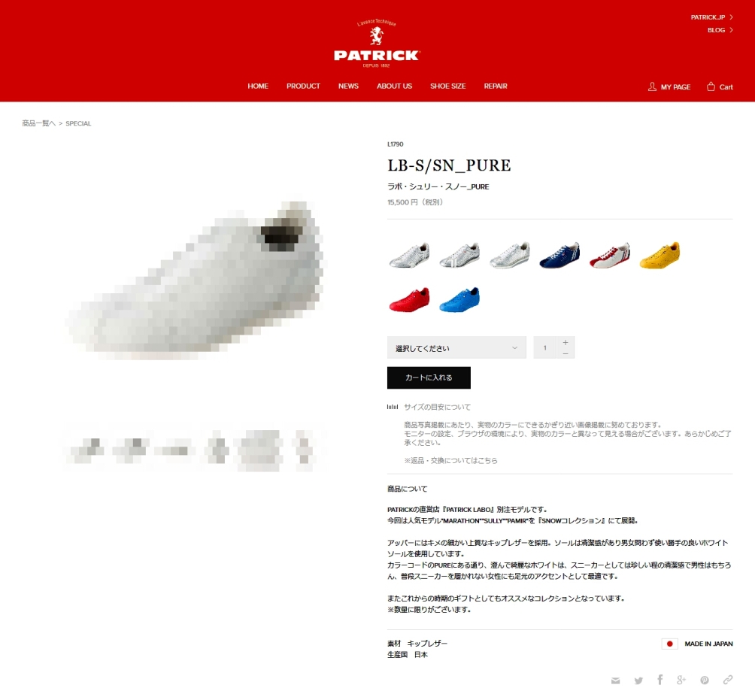Click the black add-to-cart button
The height and width of the screenshot is (700, 755).
429,378
